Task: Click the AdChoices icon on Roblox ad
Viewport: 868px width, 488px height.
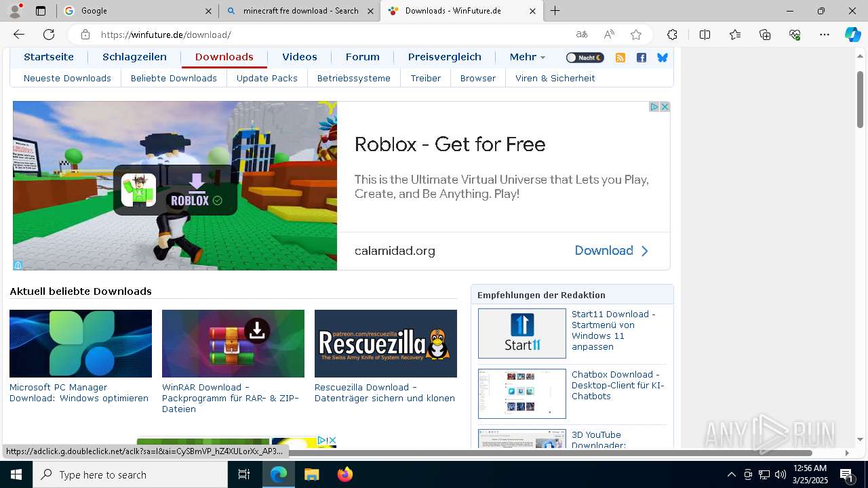Action: pyautogui.click(x=654, y=107)
